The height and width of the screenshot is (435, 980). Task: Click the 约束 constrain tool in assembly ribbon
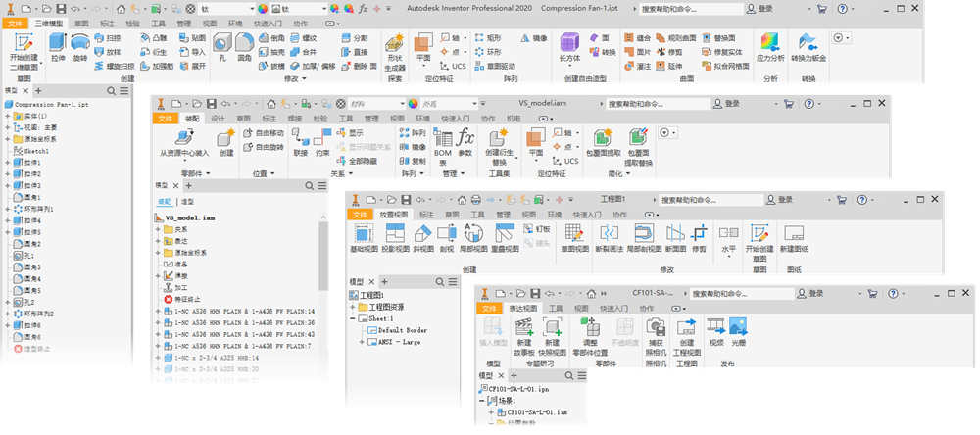pyautogui.click(x=321, y=142)
